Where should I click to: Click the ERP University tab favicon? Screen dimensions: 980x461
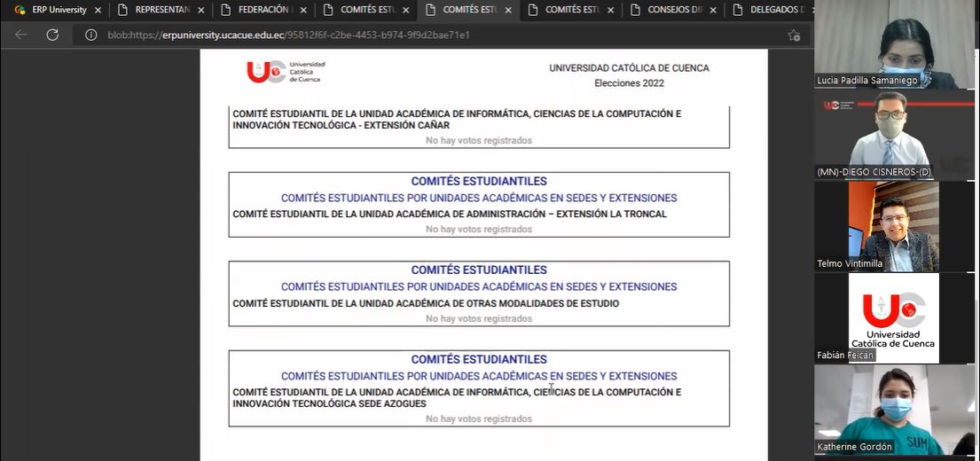[20, 10]
